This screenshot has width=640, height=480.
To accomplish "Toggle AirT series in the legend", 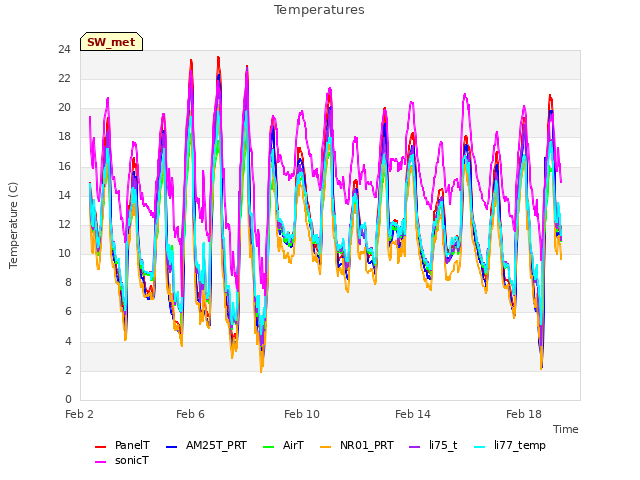I will [x=283, y=445].
